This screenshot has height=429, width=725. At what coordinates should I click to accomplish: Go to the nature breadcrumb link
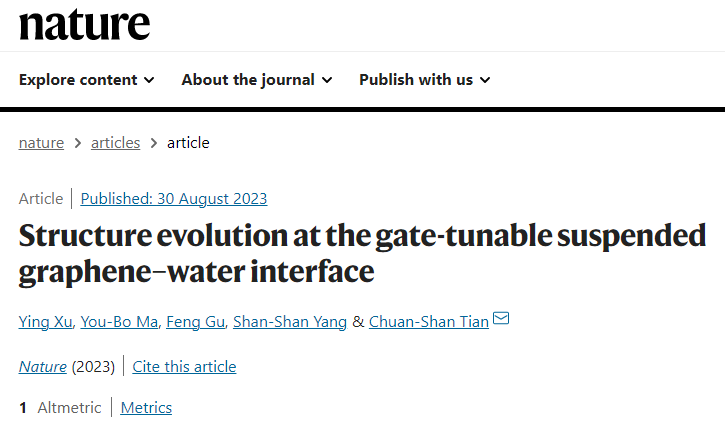coord(41,143)
